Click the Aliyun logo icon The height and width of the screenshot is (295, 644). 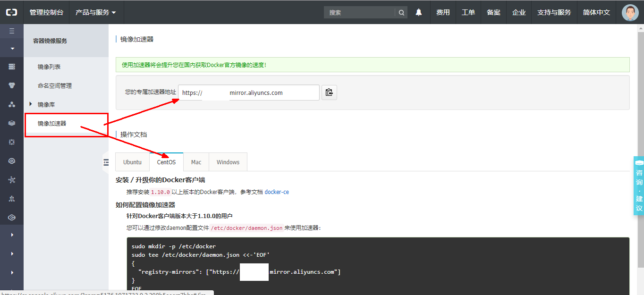pyautogui.click(x=11, y=12)
